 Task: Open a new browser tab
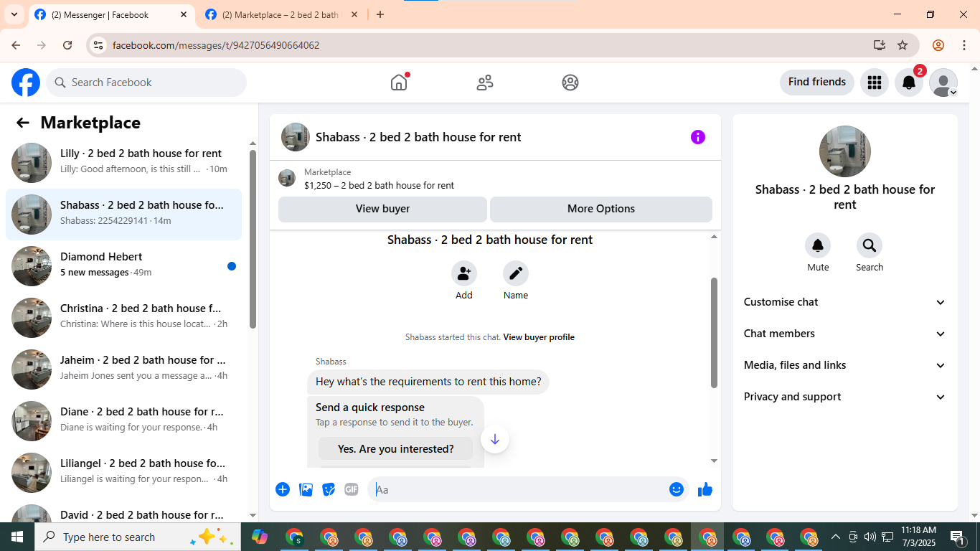(x=380, y=14)
